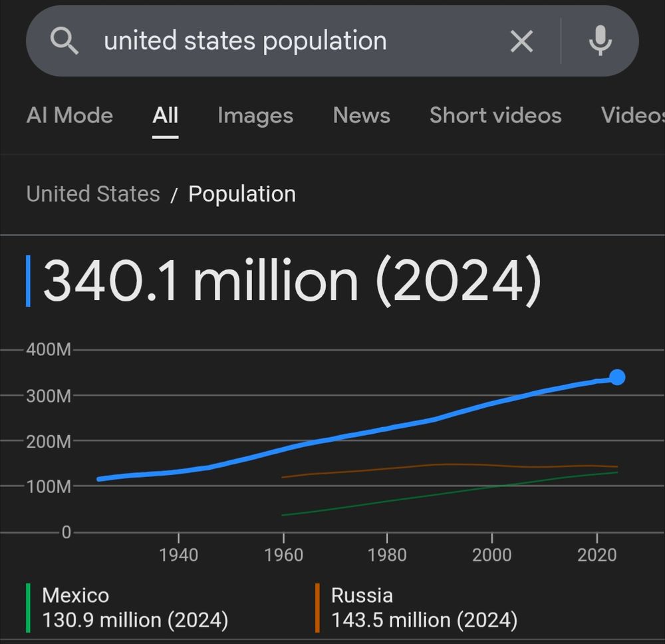The image size is (665, 644).
Task: Click the blue accent bar beside 340.1 million
Action: pyautogui.click(x=27, y=280)
